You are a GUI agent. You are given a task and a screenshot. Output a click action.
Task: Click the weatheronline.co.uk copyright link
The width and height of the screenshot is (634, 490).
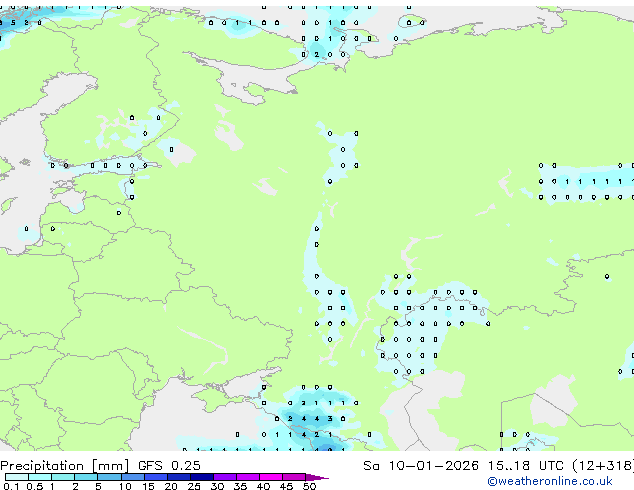coord(550,481)
